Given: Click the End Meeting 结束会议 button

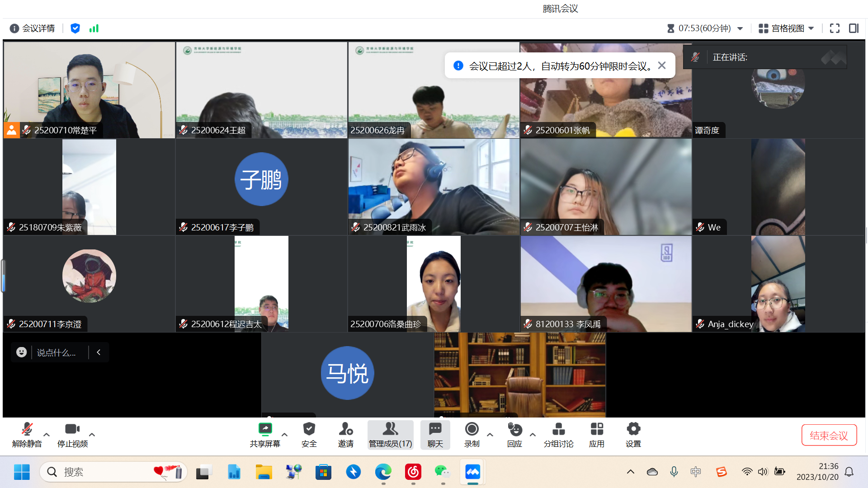Looking at the screenshot, I should coord(829,435).
